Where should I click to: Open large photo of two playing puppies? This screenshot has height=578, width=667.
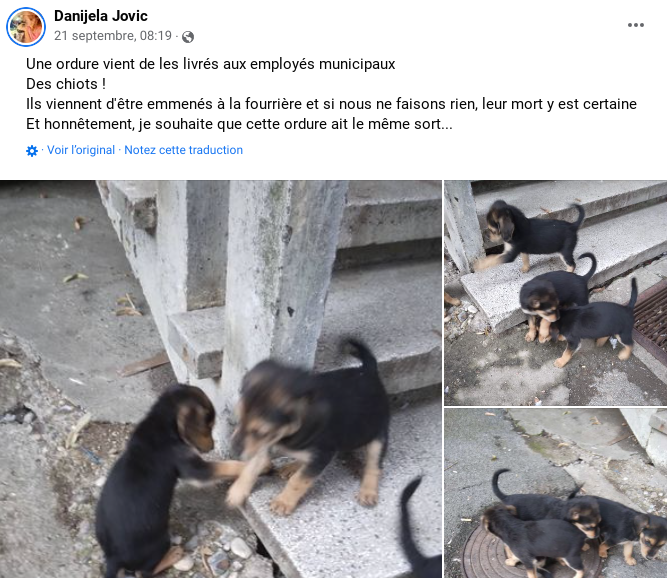pos(221,379)
